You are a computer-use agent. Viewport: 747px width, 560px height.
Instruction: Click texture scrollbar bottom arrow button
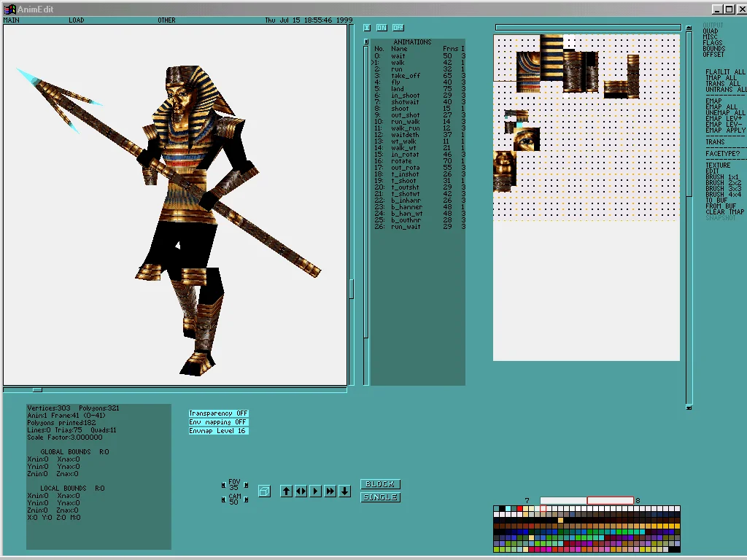click(689, 408)
